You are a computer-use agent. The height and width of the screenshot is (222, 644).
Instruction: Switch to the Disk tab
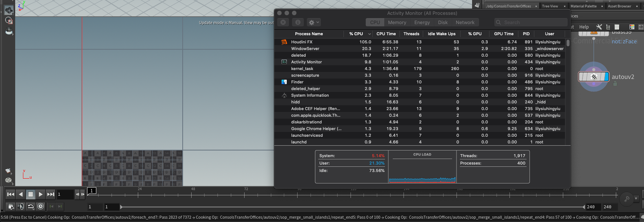[443, 22]
